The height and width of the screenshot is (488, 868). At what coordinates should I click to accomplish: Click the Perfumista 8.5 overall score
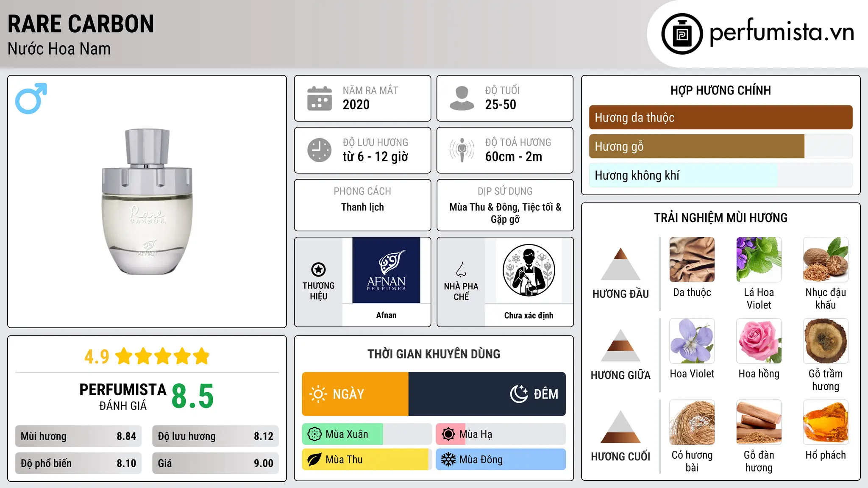(x=192, y=396)
